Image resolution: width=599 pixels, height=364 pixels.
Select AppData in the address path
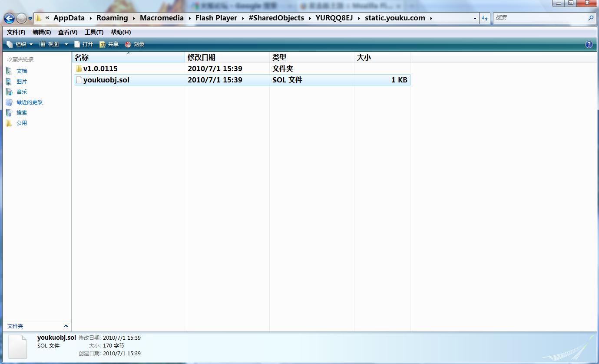pyautogui.click(x=69, y=18)
